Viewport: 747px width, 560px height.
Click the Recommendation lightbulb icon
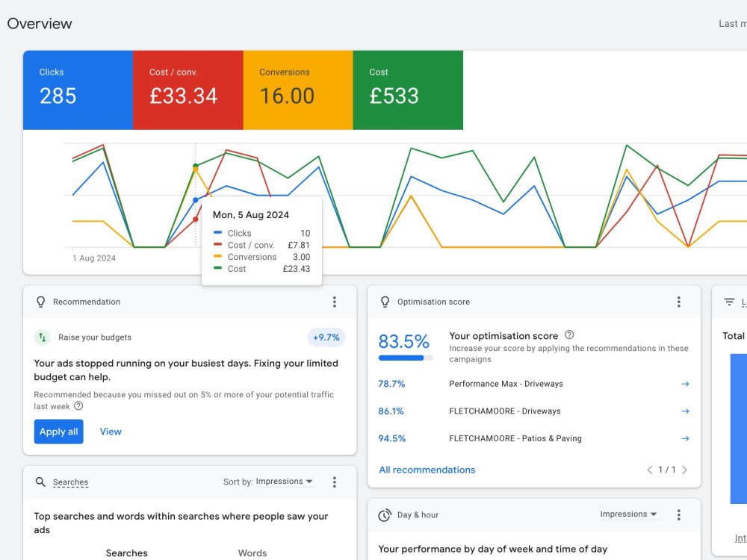pyautogui.click(x=41, y=302)
